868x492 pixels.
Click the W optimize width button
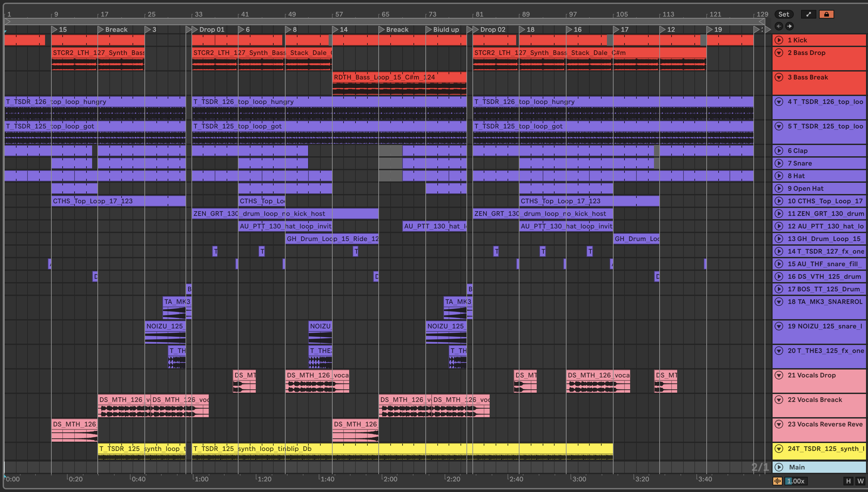click(860, 481)
